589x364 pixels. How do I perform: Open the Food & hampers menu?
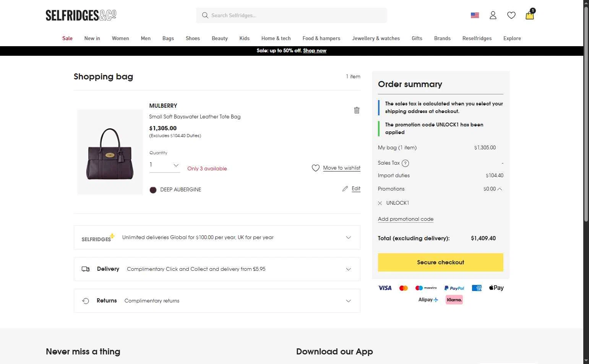(321, 38)
